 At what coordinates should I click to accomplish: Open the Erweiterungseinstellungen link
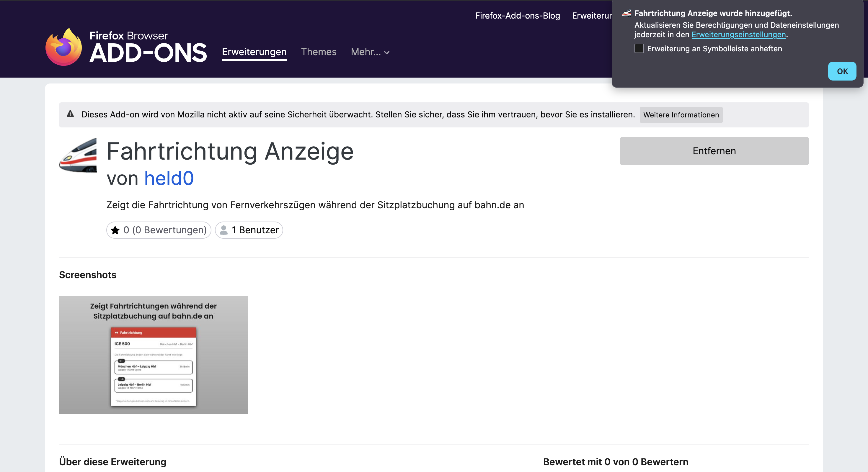[x=738, y=34]
